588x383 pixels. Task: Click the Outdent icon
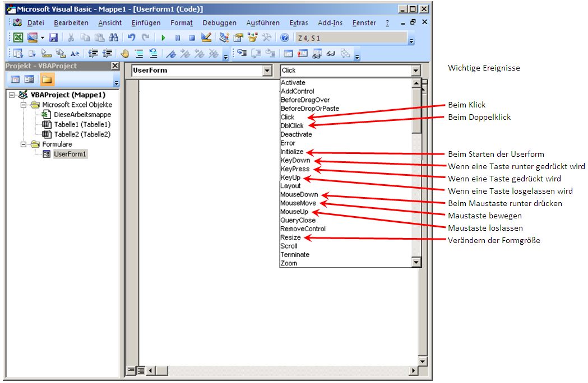[107, 54]
